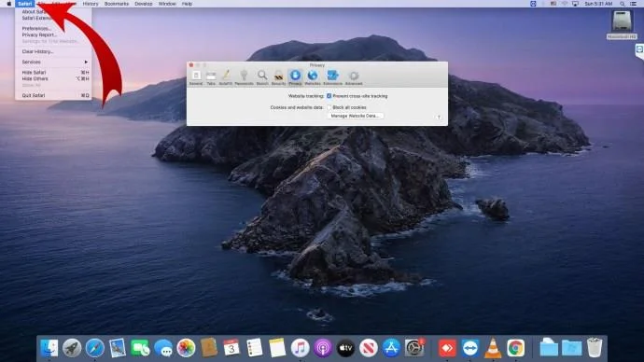Toggle Prevent cross-site tracking checkbox
This screenshot has height=362, width=644.
[x=329, y=96]
